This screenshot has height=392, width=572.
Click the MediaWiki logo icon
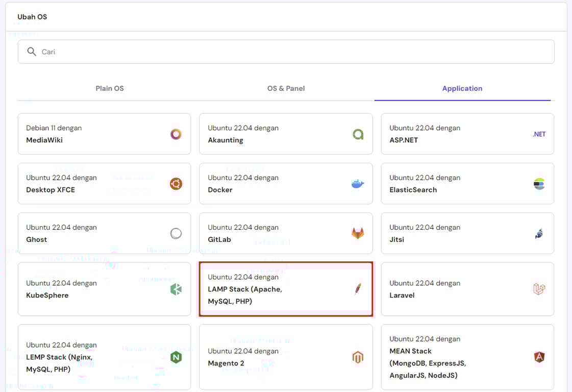(x=176, y=134)
